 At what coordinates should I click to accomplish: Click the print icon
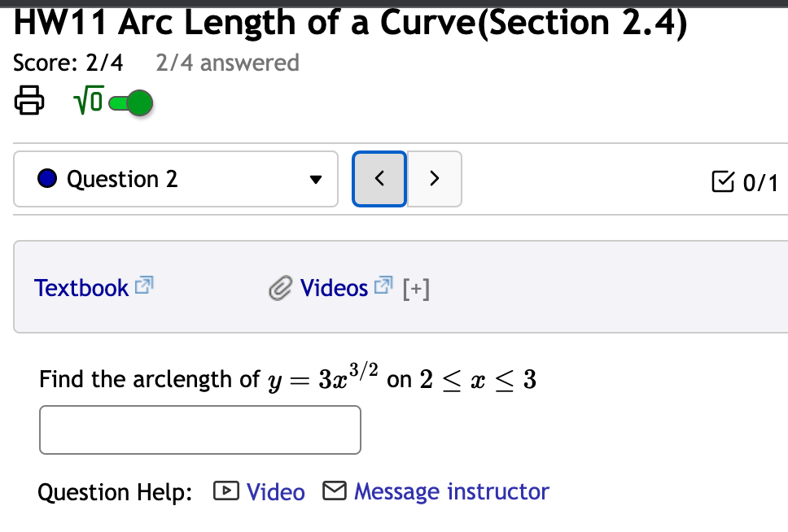(29, 100)
